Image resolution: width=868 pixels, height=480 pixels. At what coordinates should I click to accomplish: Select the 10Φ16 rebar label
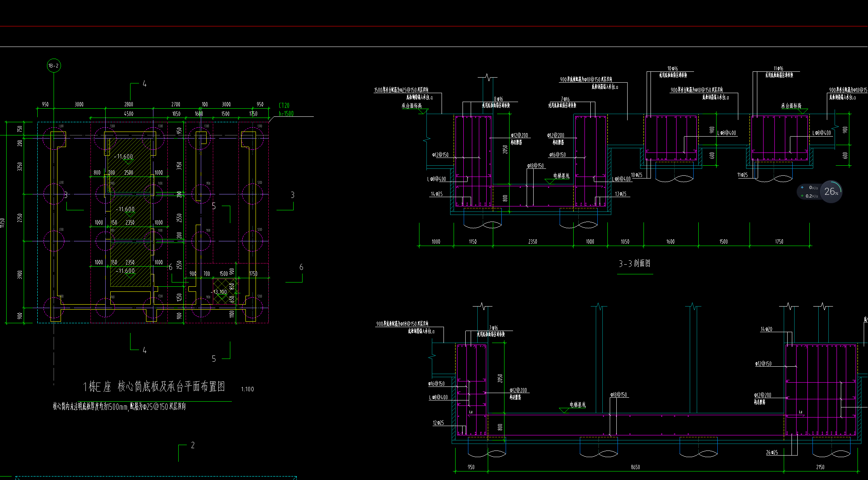tap(673, 69)
